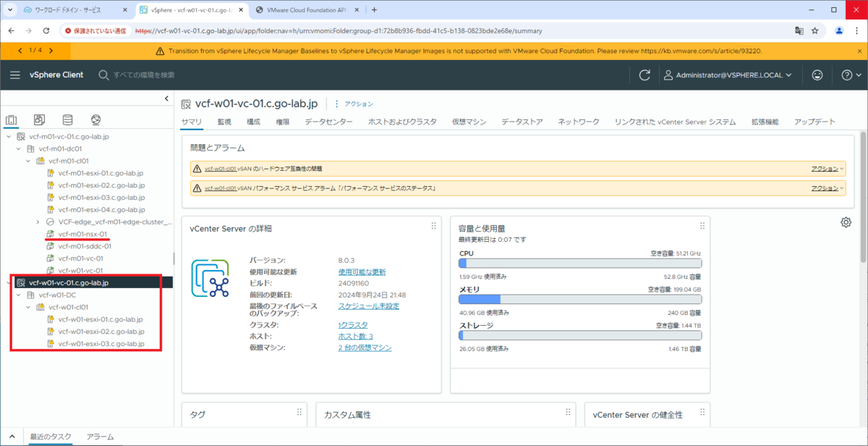Click the browser reload button
868x446 pixels.
(x=46, y=31)
